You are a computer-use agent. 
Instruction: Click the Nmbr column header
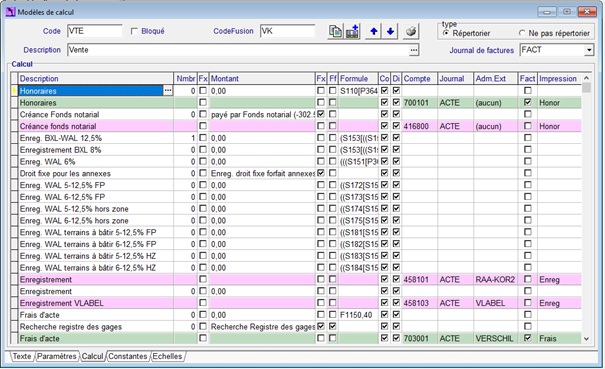[x=186, y=79]
